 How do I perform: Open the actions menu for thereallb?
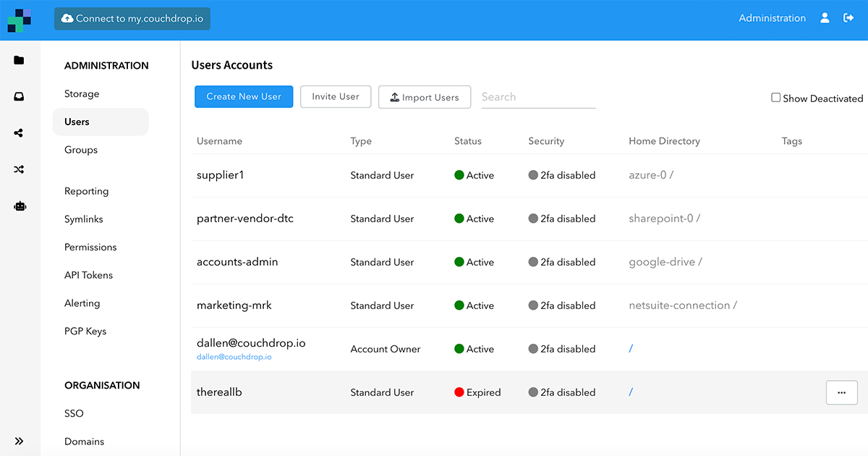(x=841, y=392)
